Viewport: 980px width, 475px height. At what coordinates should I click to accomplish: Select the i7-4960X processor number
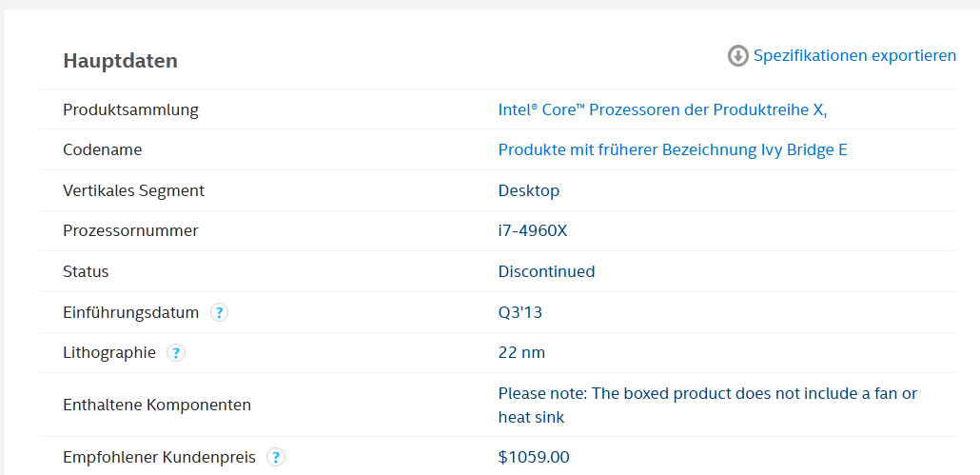pyautogui.click(x=533, y=230)
